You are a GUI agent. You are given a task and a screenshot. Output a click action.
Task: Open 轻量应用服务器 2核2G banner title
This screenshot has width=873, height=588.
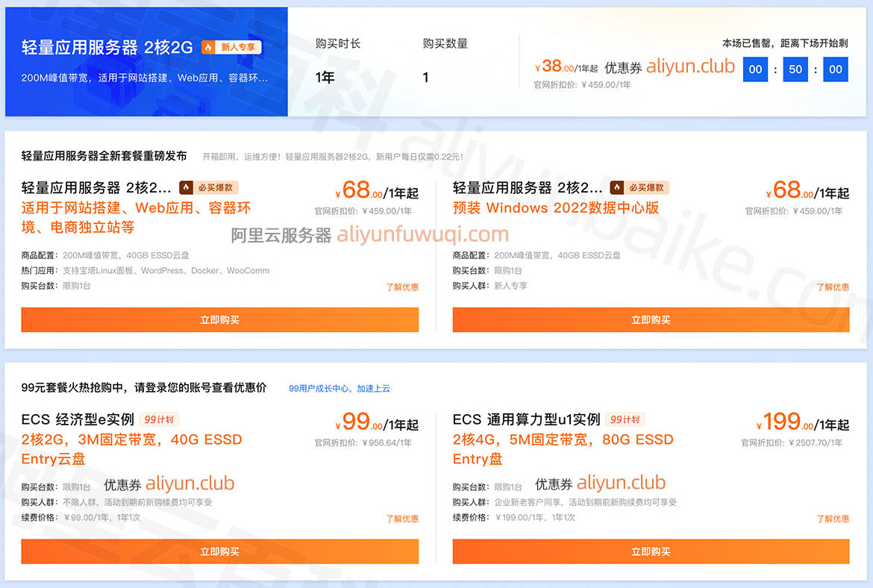point(107,47)
